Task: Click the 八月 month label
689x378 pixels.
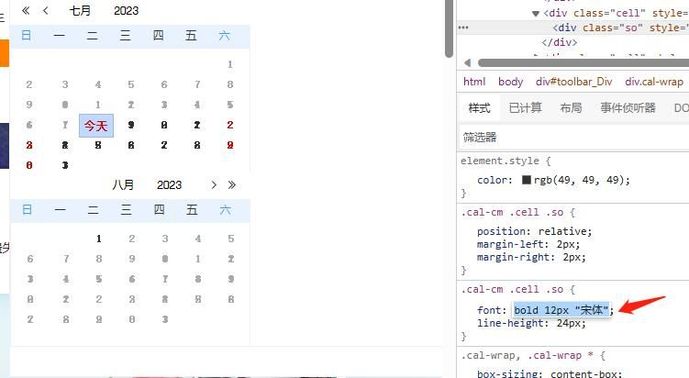Action: [123, 185]
